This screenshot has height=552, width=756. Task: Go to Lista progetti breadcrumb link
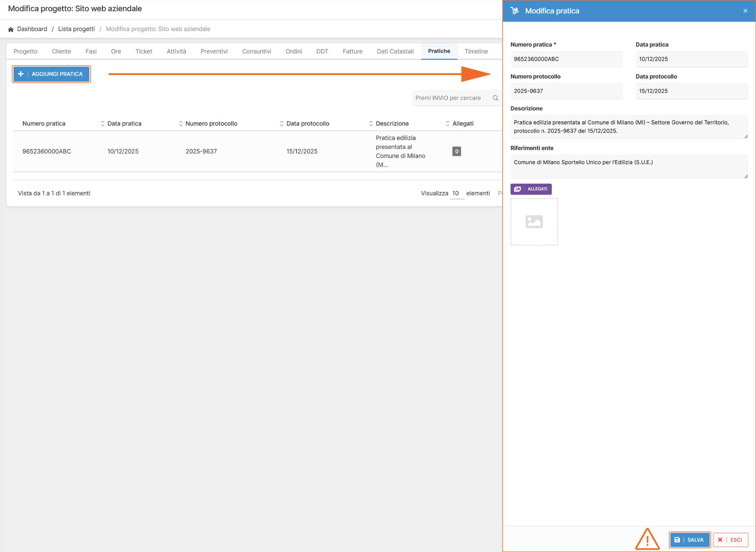76,29
